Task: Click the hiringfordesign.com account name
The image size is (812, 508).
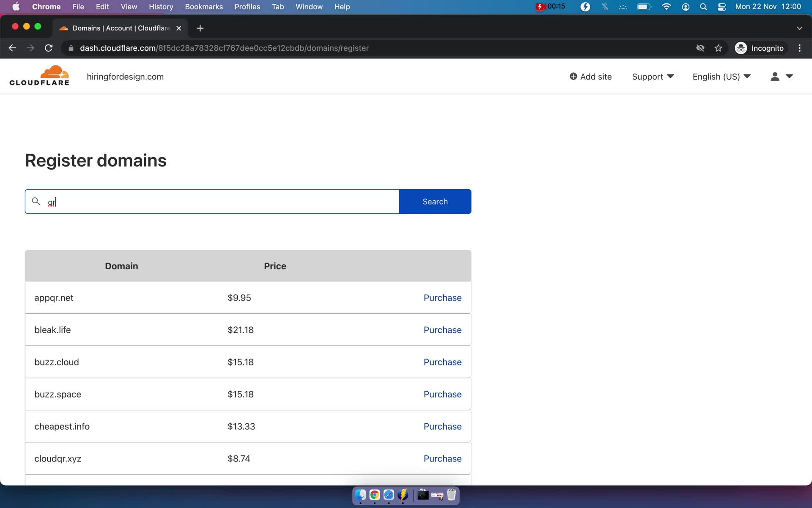Action: click(125, 77)
